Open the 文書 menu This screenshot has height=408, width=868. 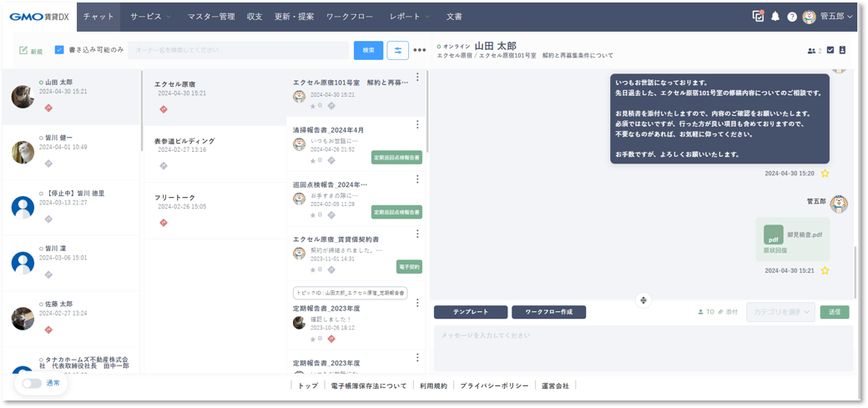click(455, 17)
